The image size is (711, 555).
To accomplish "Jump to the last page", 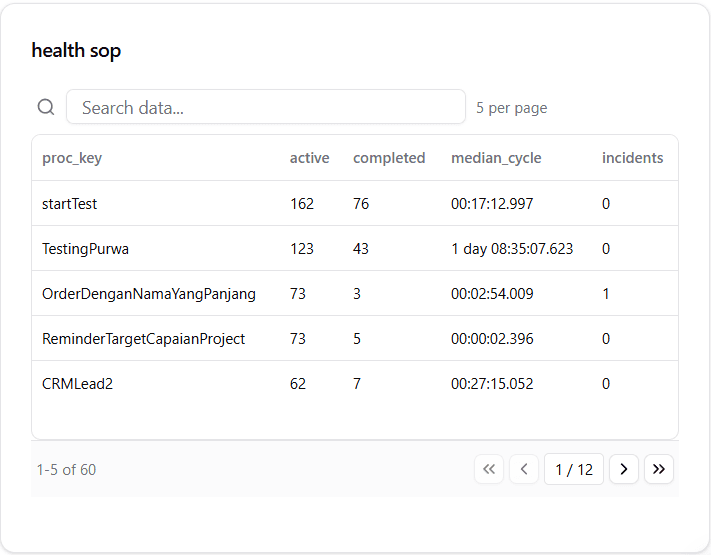I will 659,469.
